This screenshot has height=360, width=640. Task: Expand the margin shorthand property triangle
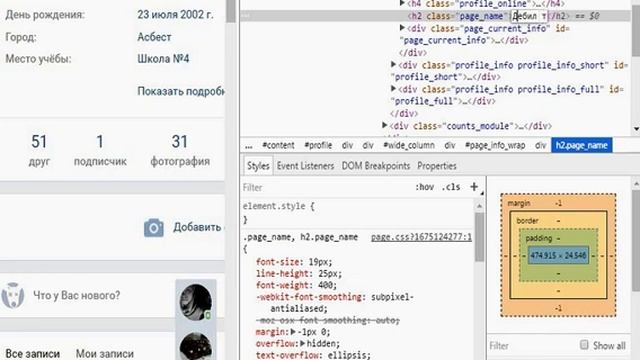(x=293, y=332)
